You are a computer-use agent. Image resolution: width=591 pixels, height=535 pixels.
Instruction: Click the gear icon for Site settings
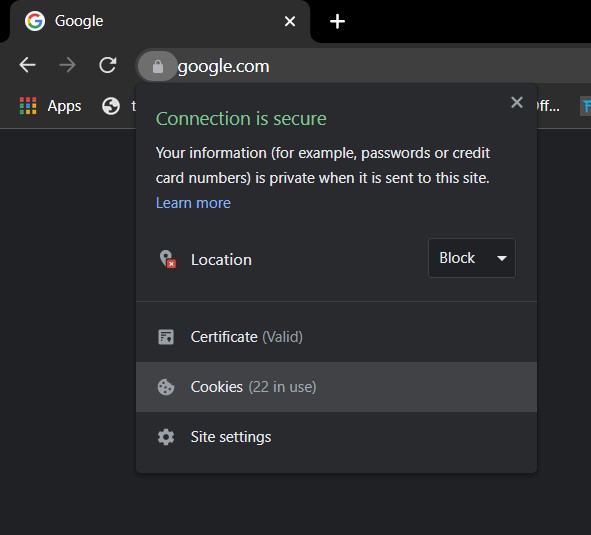[x=166, y=437]
